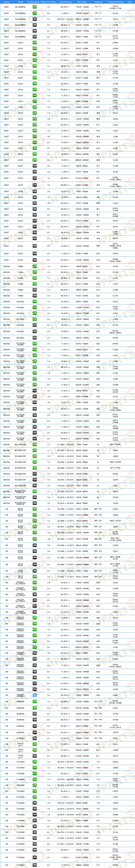The image size is (135, 868).
Task: Click engine code CFFE, CUVA, DFLD in Sharan row
Action: pos(115,726)
